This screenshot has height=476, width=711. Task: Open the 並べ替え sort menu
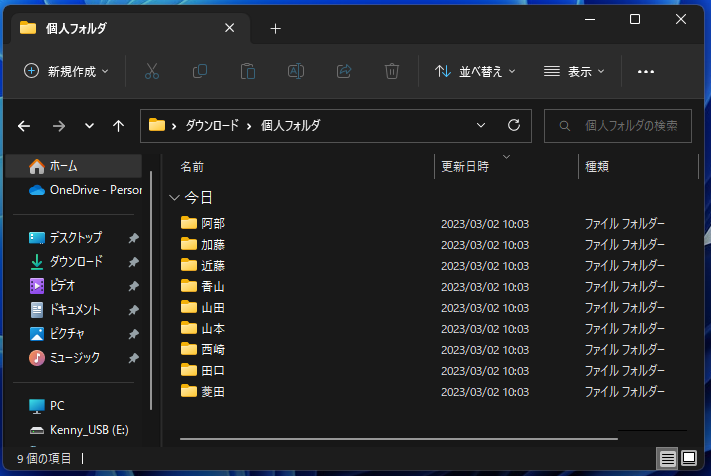(475, 71)
